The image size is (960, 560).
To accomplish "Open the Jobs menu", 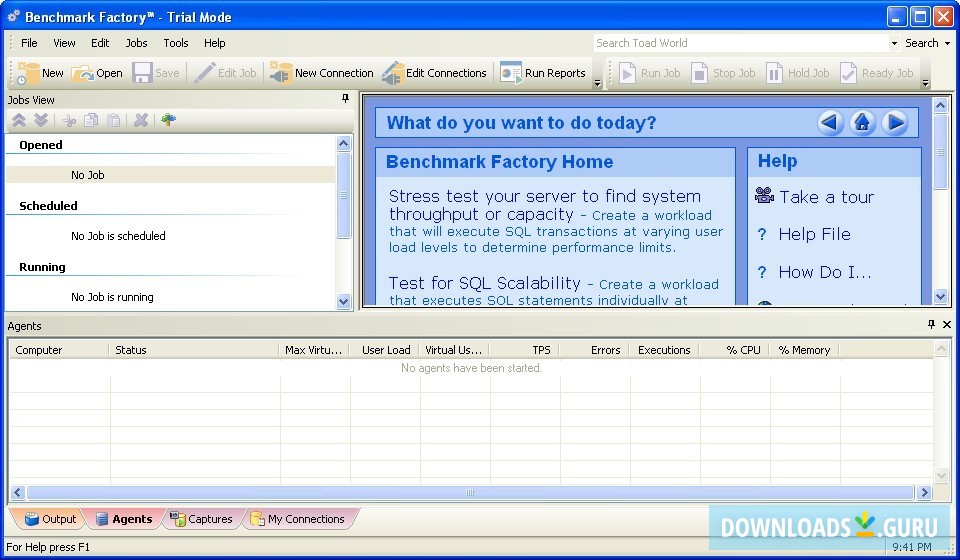I will 137,43.
